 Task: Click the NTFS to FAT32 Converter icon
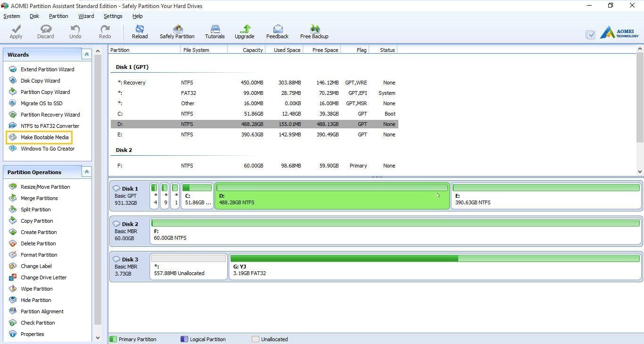pos(13,126)
